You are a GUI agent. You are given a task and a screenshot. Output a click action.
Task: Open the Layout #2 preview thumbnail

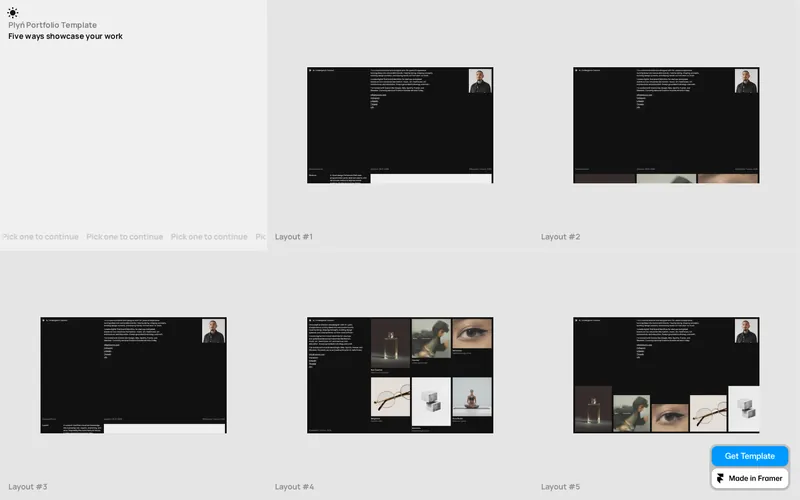666,125
